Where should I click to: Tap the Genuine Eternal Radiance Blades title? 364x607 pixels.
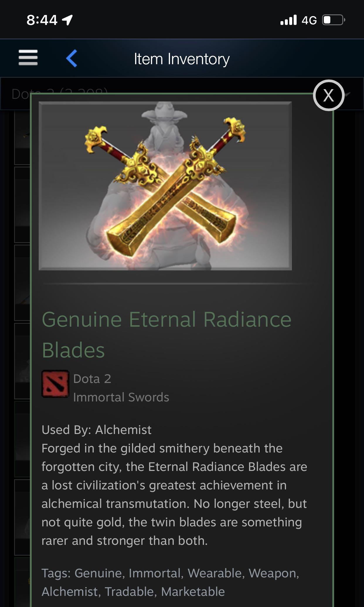[166, 334]
